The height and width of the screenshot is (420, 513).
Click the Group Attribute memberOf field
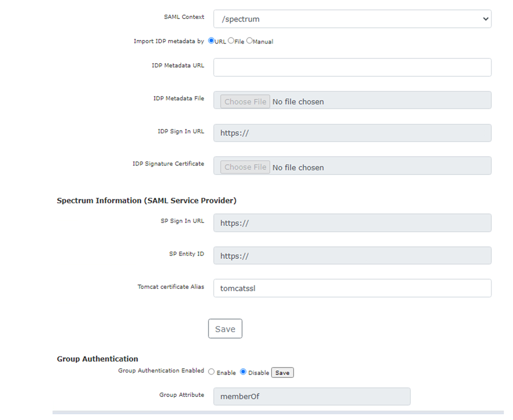coord(311,396)
